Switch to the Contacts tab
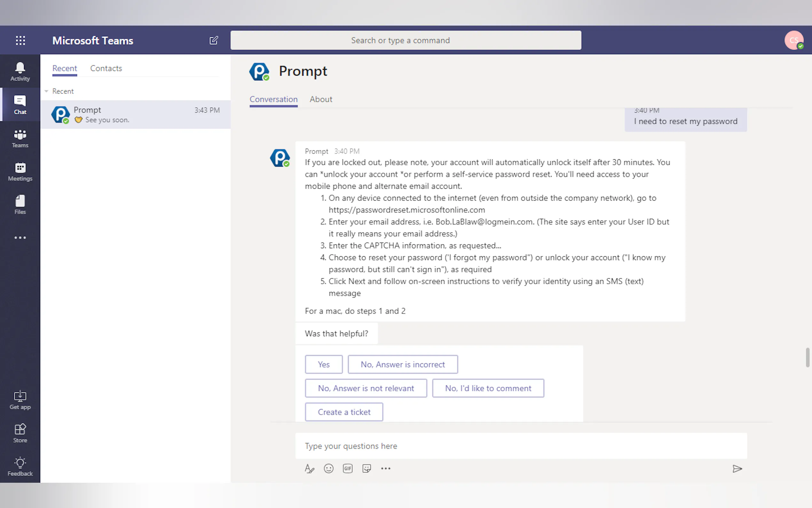This screenshot has height=508, width=812. pyautogui.click(x=106, y=68)
